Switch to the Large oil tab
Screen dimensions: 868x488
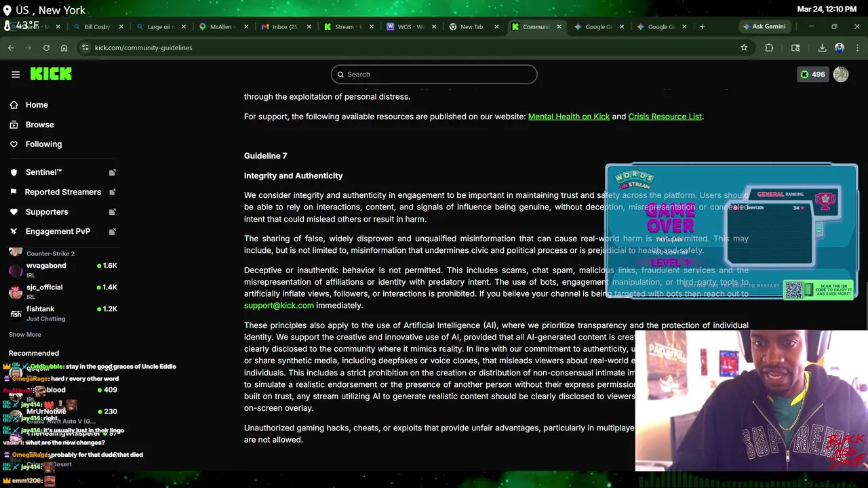tap(160, 26)
